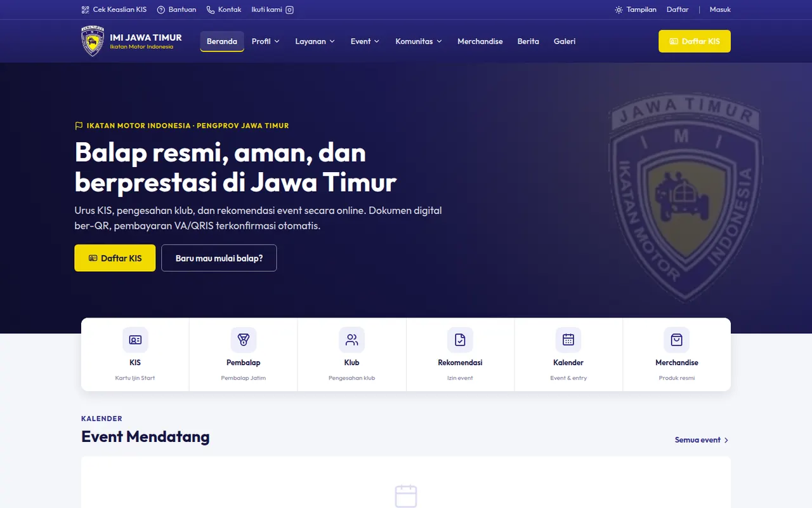This screenshot has height=508, width=812.
Task: Open the Semua event link
Action: click(702, 440)
